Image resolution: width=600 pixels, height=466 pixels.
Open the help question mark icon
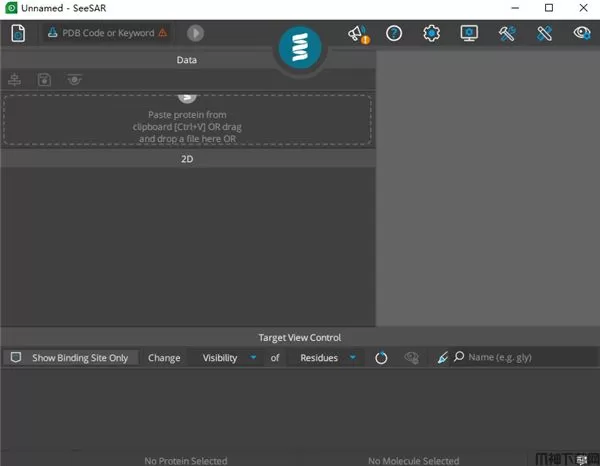(x=394, y=33)
